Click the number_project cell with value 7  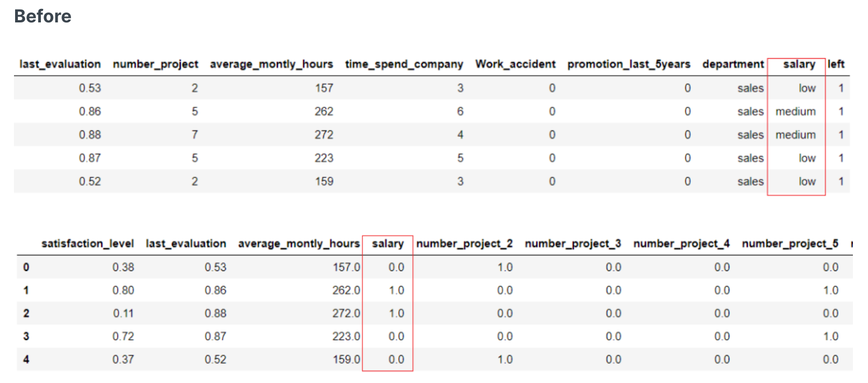pos(195,135)
